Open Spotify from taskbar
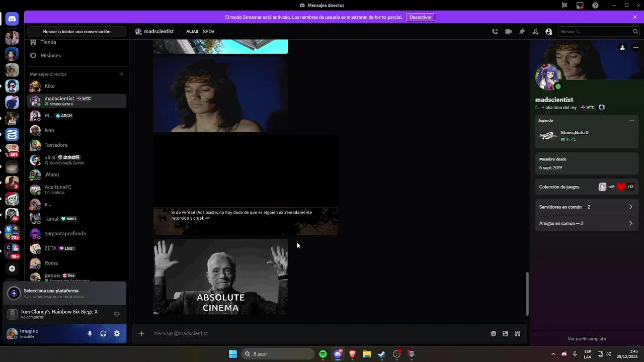Screen dimensions: 644x362 click(x=323, y=354)
